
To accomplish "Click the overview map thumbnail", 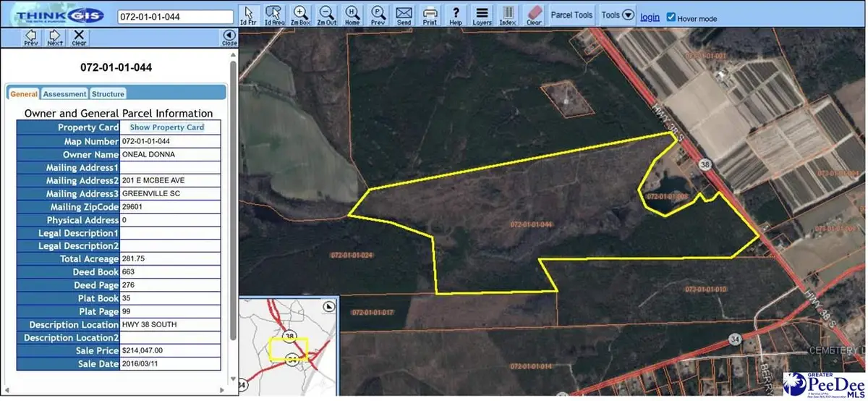I will tap(289, 346).
